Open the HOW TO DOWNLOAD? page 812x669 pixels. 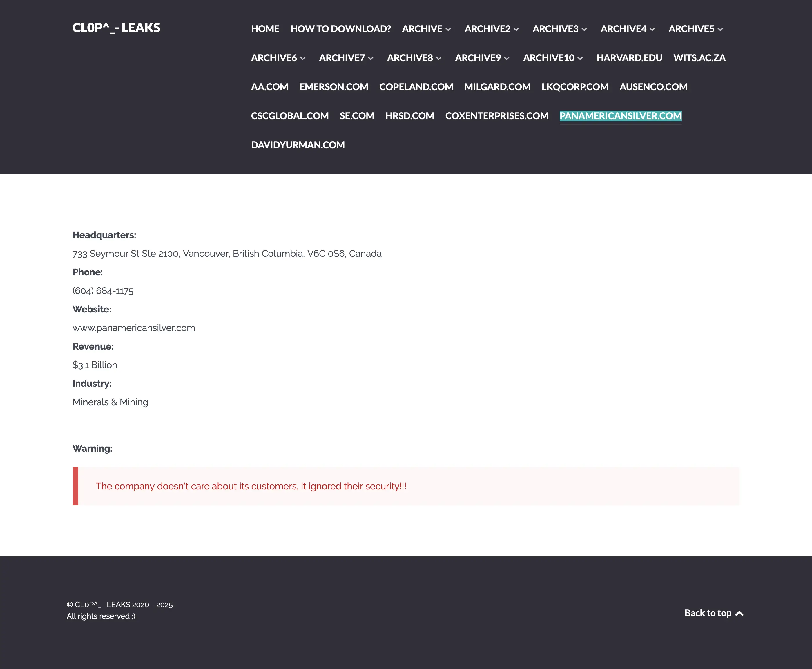pos(340,29)
